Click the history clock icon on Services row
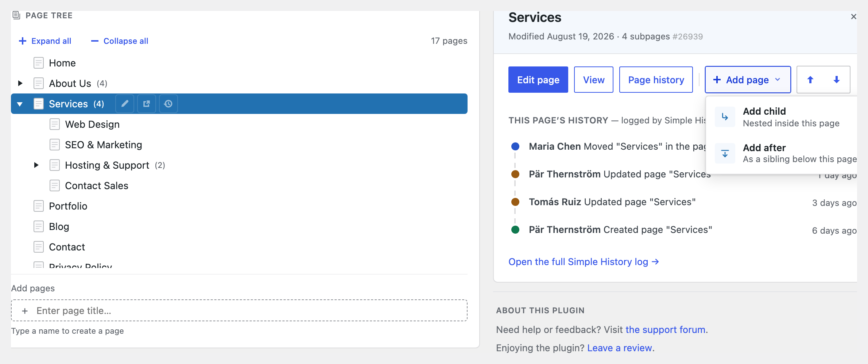The width and height of the screenshot is (868, 364). pos(168,104)
